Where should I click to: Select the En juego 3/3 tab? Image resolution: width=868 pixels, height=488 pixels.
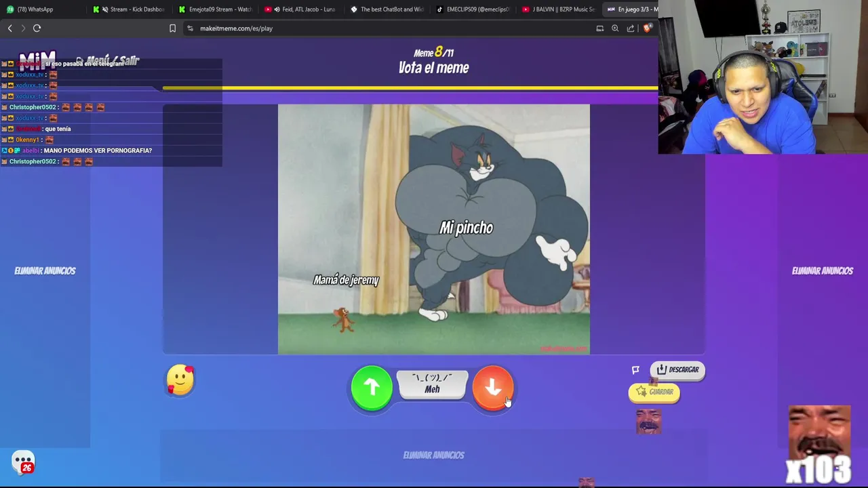[x=631, y=9]
